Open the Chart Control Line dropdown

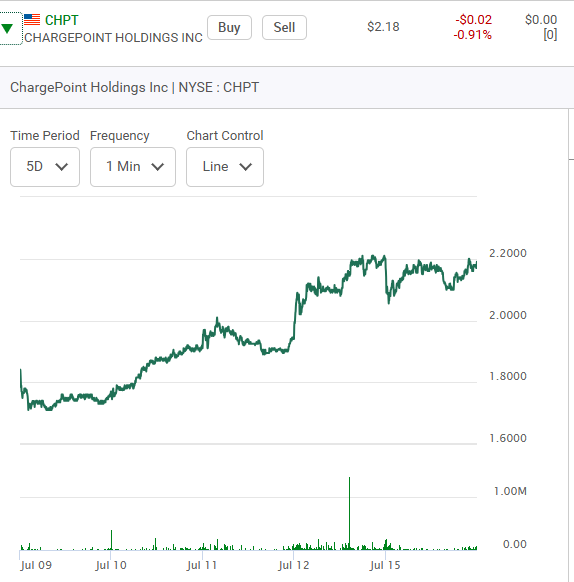pyautogui.click(x=225, y=167)
